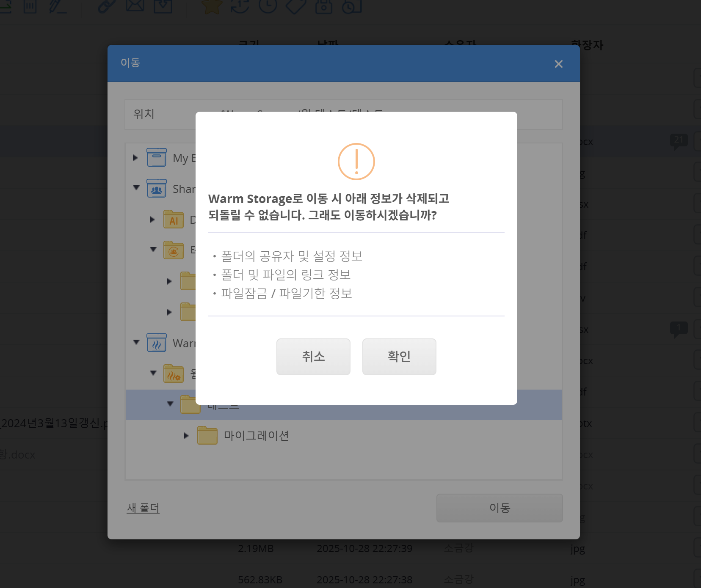701x588 pixels.
Task: Click the envelope mail toolbar icon
Action: tap(135, 5)
